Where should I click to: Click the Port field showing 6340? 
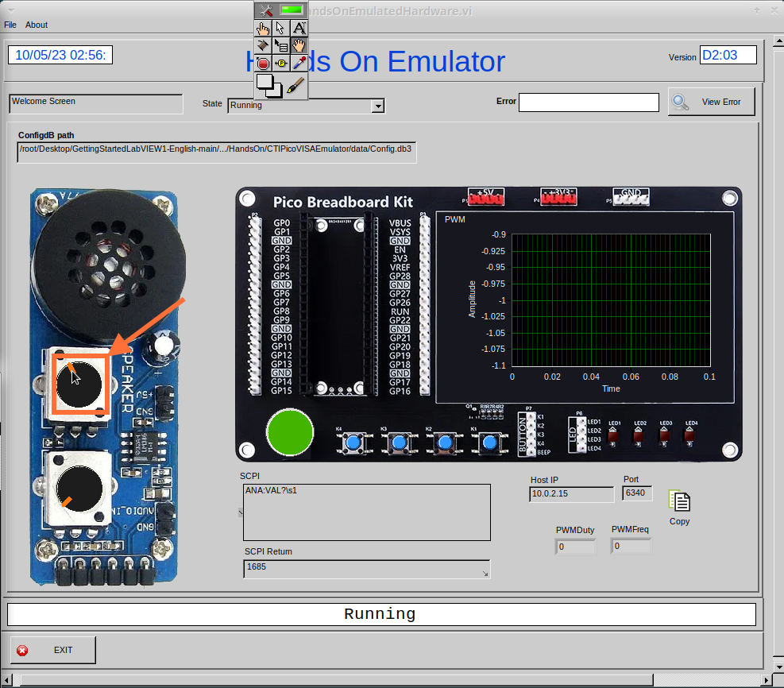point(637,493)
